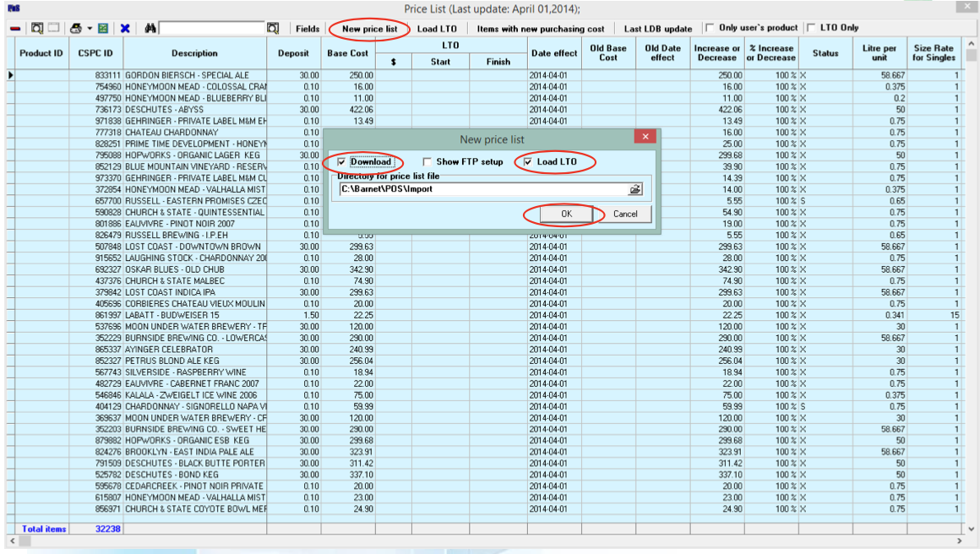The height and width of the screenshot is (554, 980).
Task: Click the row selector arrow for first row
Action: coord(11,75)
